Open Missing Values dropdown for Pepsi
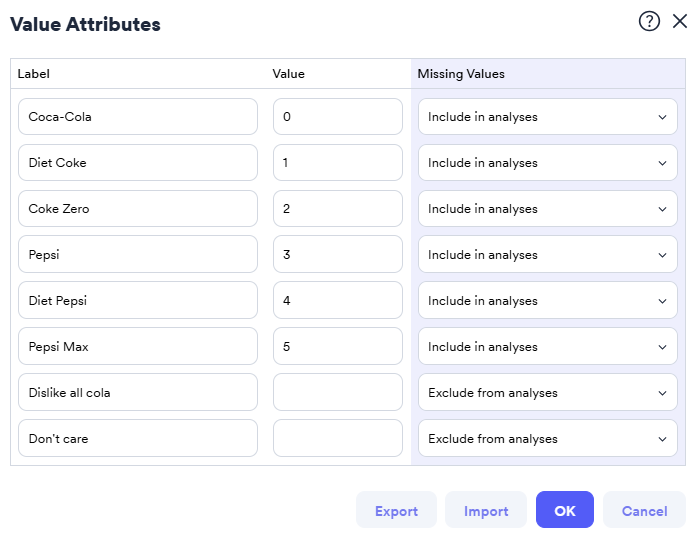This screenshot has height=533, width=689. point(547,255)
